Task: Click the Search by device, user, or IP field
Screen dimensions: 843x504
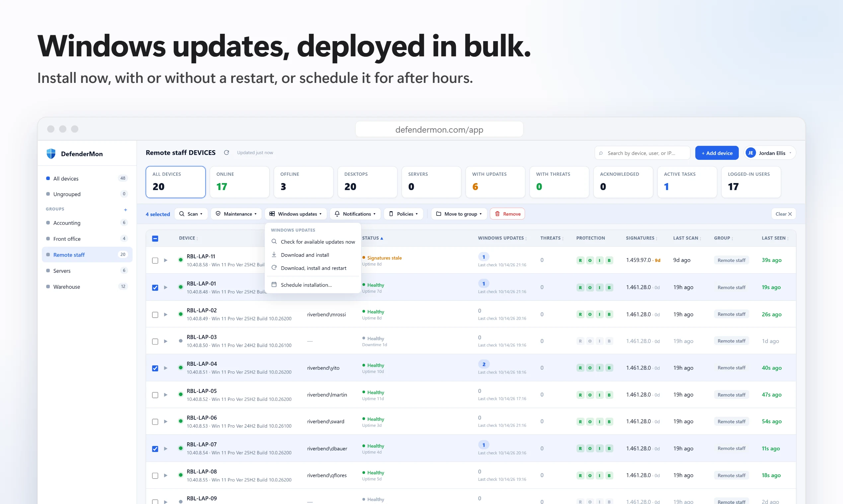Action: tap(642, 153)
